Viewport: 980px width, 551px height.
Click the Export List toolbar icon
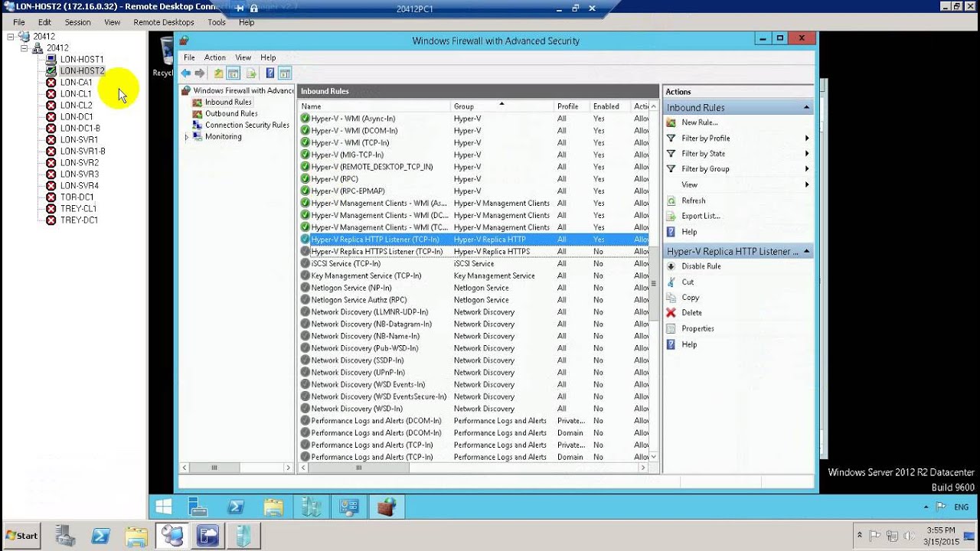coord(250,73)
